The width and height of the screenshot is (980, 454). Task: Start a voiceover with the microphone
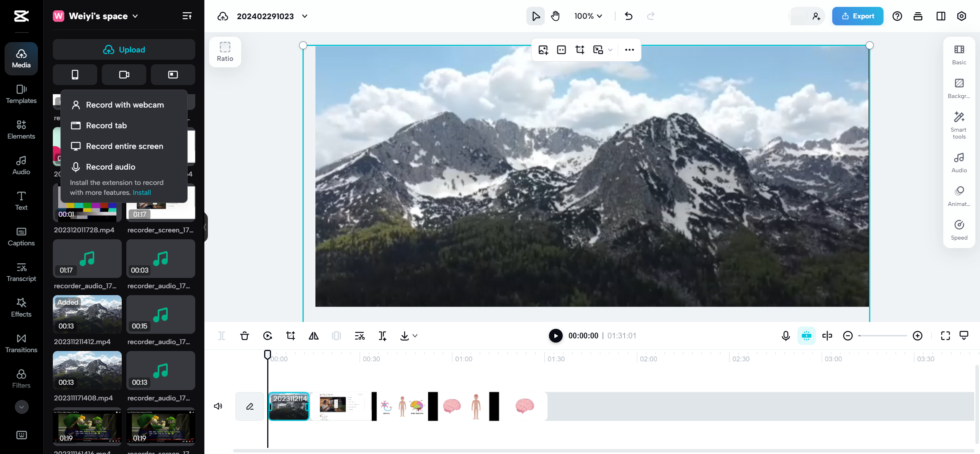point(785,335)
